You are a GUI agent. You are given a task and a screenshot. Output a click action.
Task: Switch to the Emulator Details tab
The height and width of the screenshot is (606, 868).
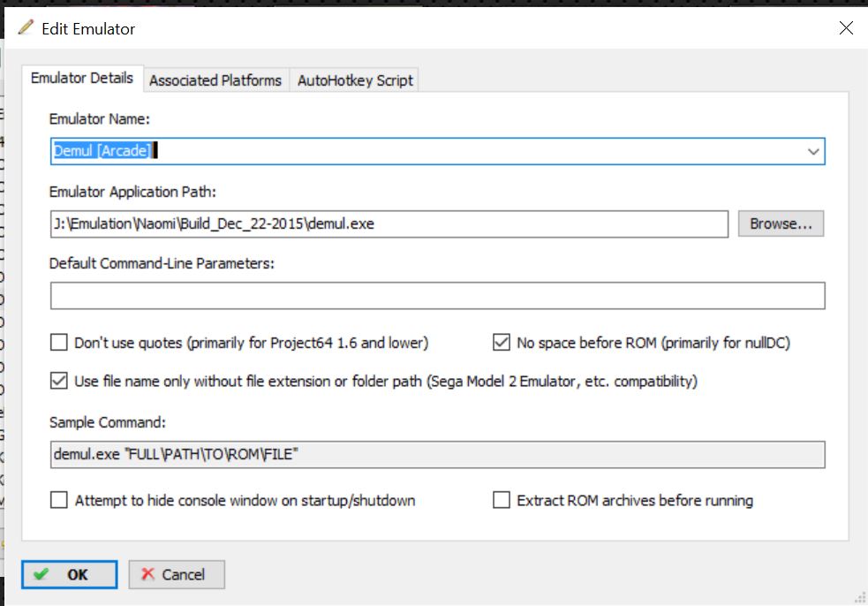click(x=82, y=79)
